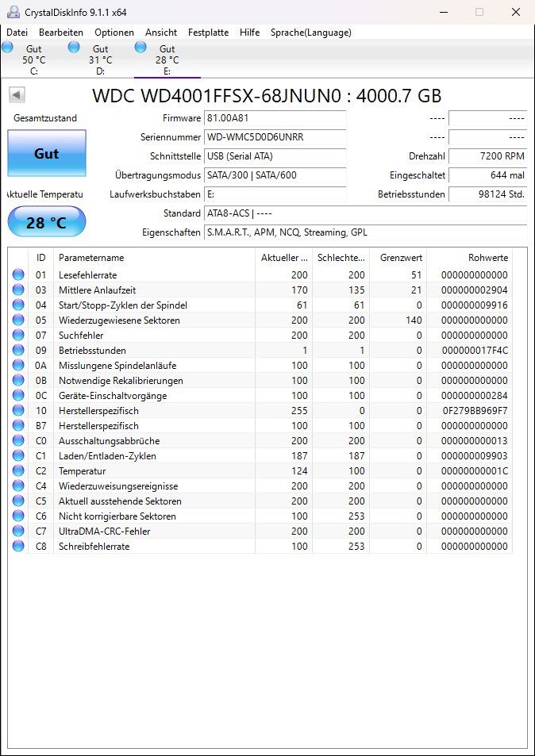Click the CrystalDiskInfo app icon in title bar
Screen dimensions: 535x756
click(13, 12)
